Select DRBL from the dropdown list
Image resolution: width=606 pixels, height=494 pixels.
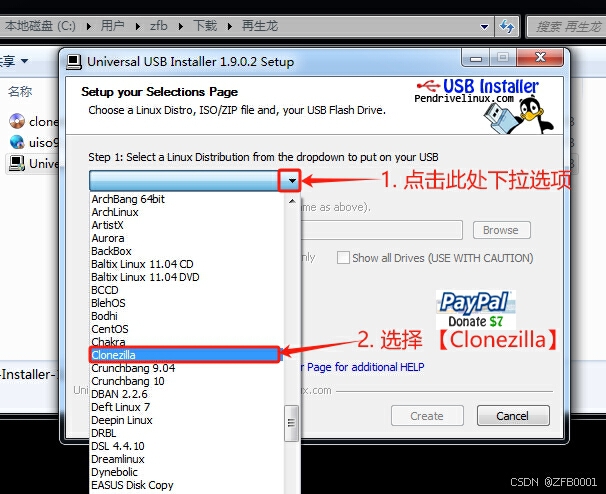103,433
